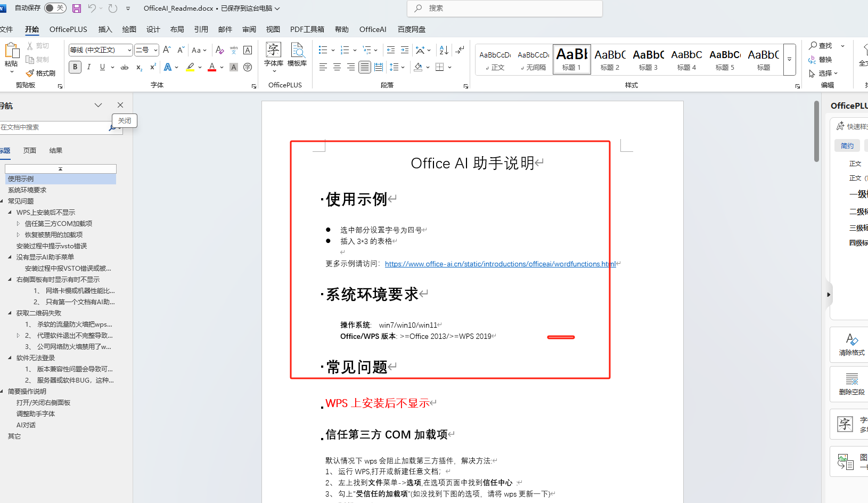Toggle bold formatting button
868x503 pixels.
click(75, 67)
